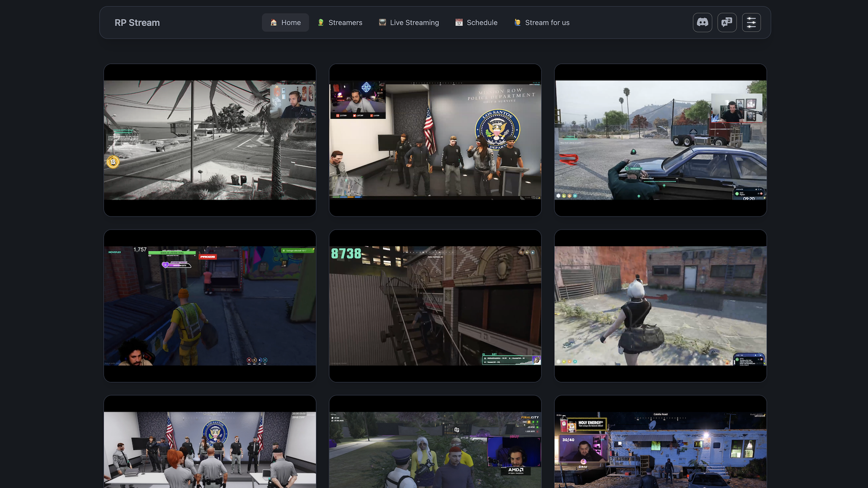Click the RP Stream logo text
The width and height of the screenshot is (868, 488).
point(137,23)
